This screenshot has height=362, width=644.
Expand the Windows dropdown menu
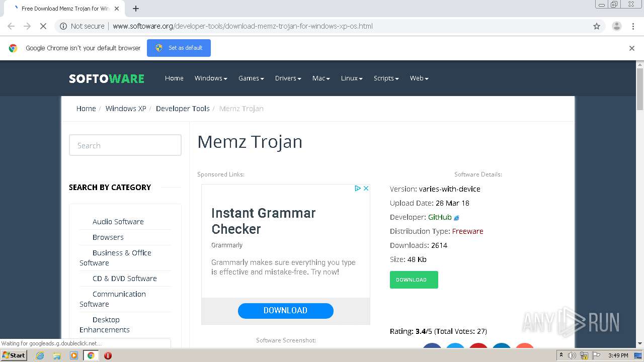point(211,78)
